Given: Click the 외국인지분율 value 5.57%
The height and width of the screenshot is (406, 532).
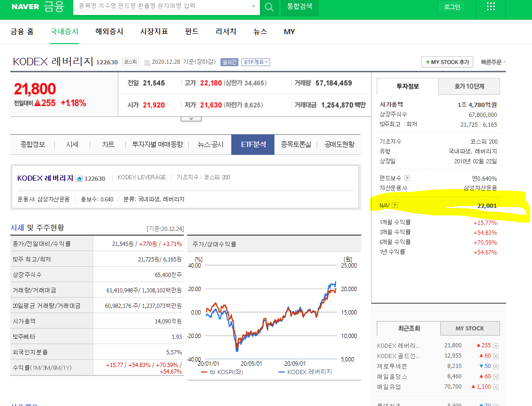Looking at the screenshot, I should pyautogui.click(x=174, y=352).
